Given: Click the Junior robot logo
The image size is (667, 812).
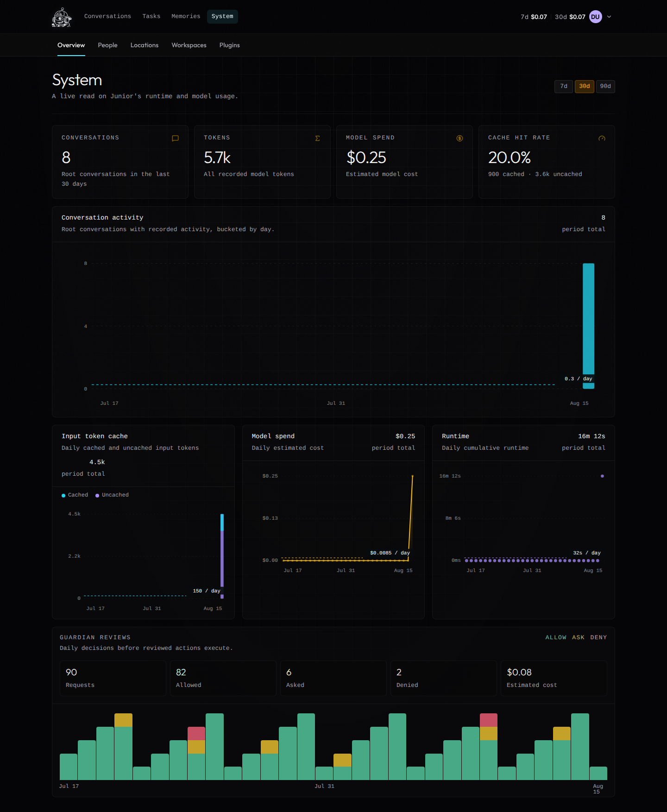Looking at the screenshot, I should pos(62,17).
